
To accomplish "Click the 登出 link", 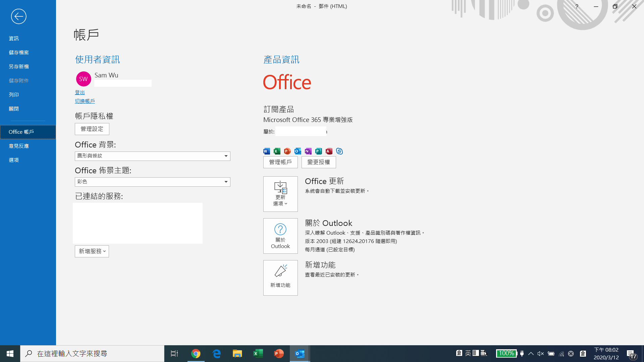I will (80, 92).
